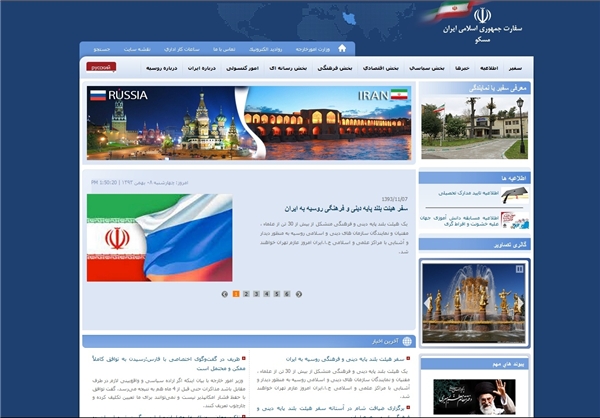The height and width of the screenshot is (418, 600).
Task: Open the خبرها menu item
Action: 462,68
